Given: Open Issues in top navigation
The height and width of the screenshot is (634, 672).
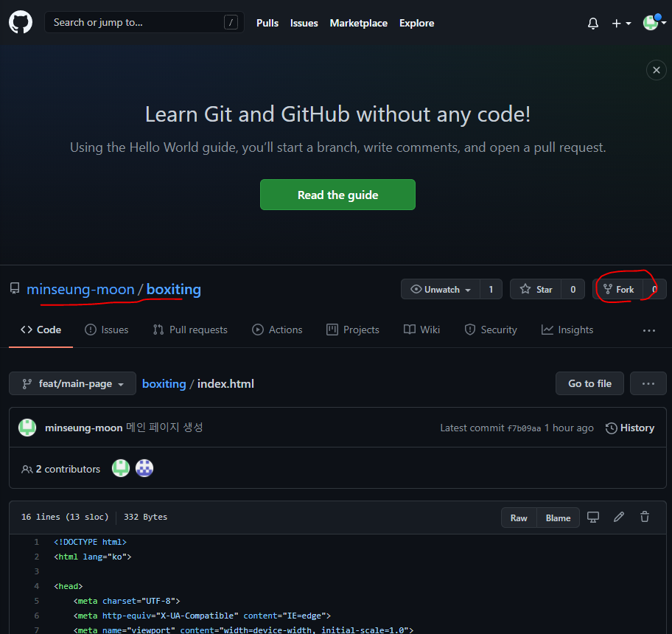Looking at the screenshot, I should tap(304, 23).
